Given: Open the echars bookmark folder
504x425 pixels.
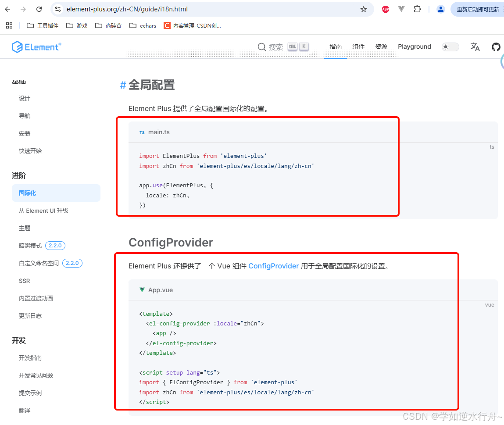Looking at the screenshot, I should (x=143, y=25).
